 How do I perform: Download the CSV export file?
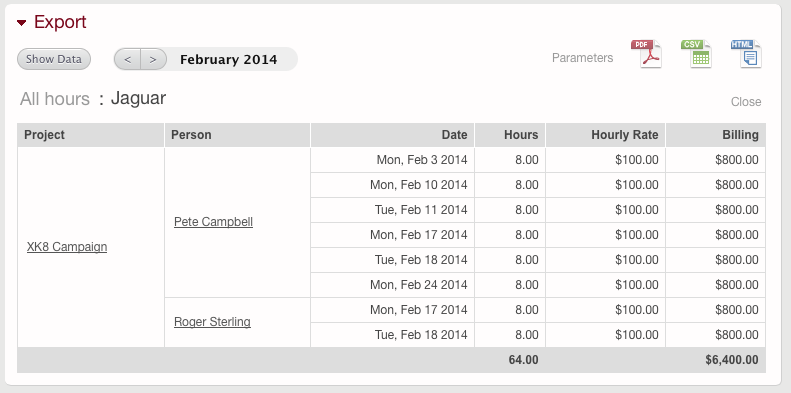click(x=696, y=54)
